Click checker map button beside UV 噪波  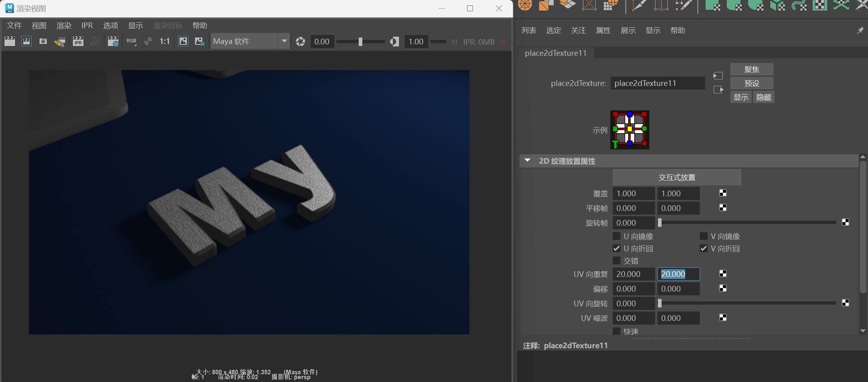[723, 318]
